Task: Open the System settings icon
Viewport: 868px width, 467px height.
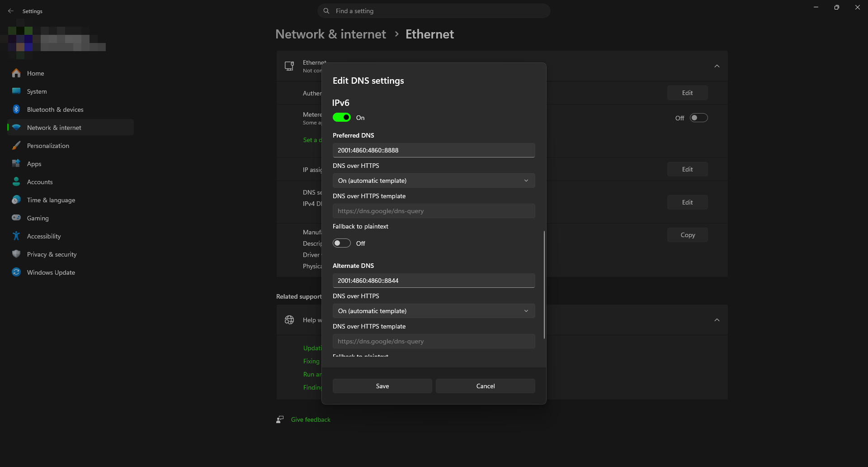Action: tap(16, 91)
